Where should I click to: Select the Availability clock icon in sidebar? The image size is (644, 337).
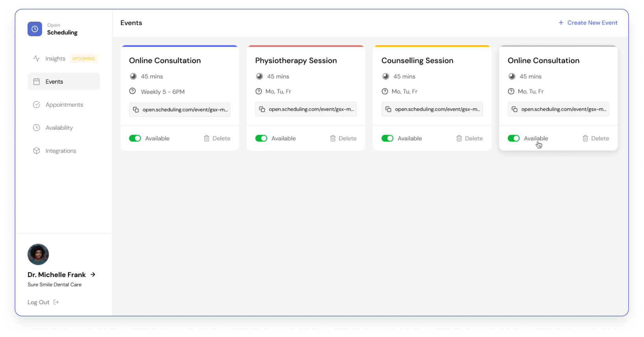click(x=36, y=127)
